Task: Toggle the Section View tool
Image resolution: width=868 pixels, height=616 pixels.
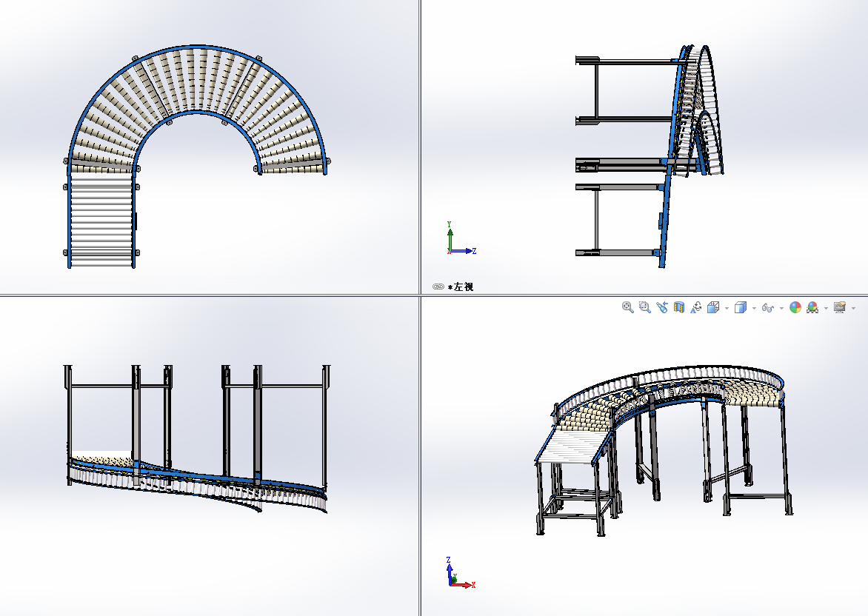Action: tap(678, 307)
